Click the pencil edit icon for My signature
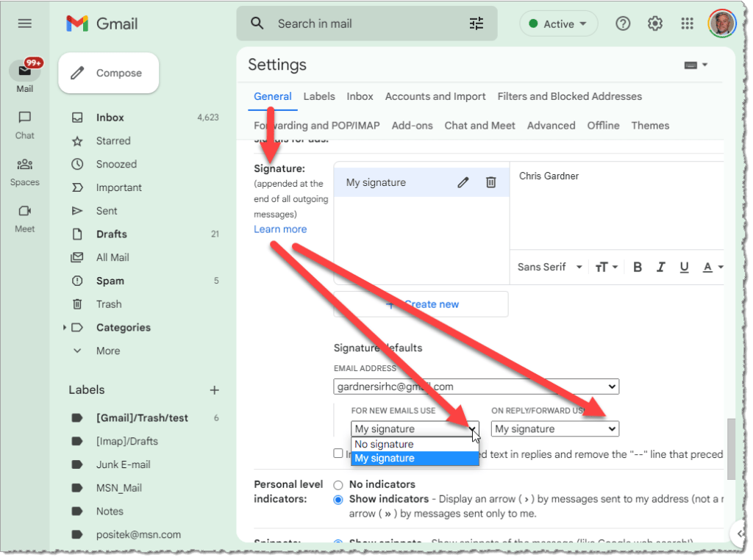 463,183
